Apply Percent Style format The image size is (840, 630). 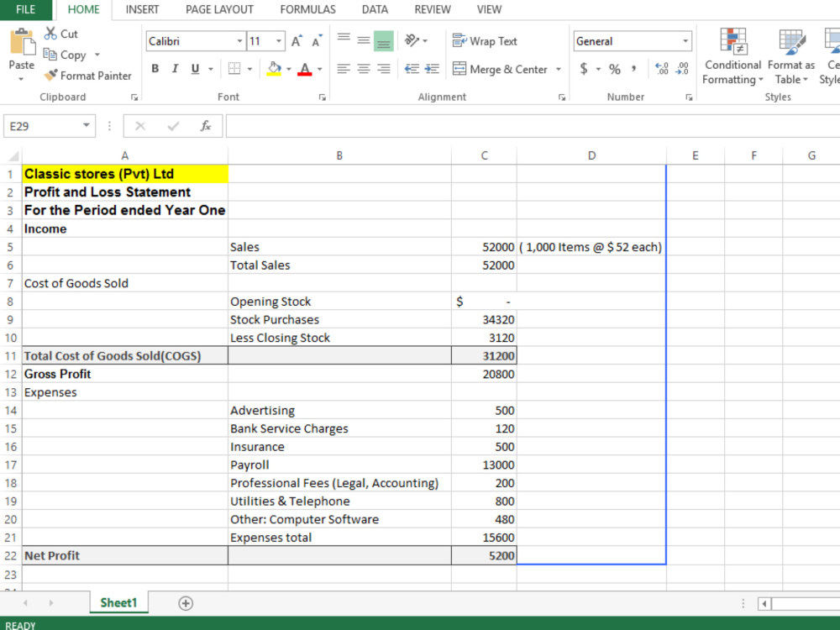[615, 69]
